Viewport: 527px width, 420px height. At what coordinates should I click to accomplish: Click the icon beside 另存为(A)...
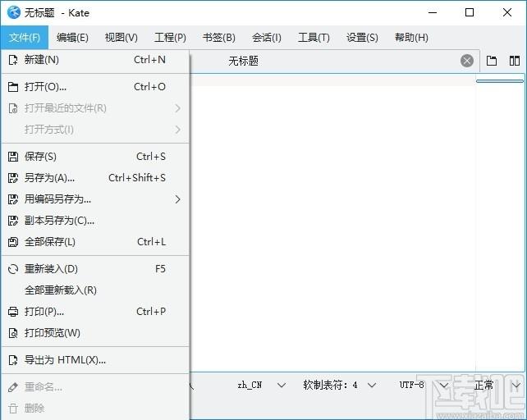pos(13,178)
